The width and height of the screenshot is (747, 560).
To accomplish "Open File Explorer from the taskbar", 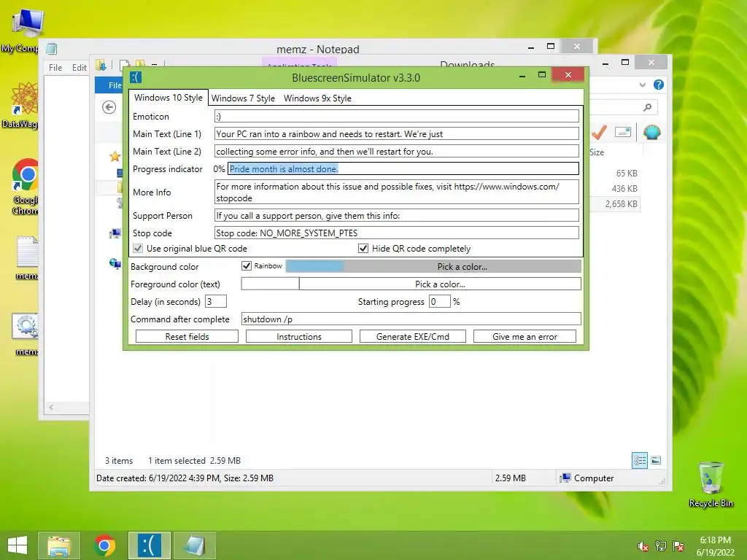I will (59, 545).
